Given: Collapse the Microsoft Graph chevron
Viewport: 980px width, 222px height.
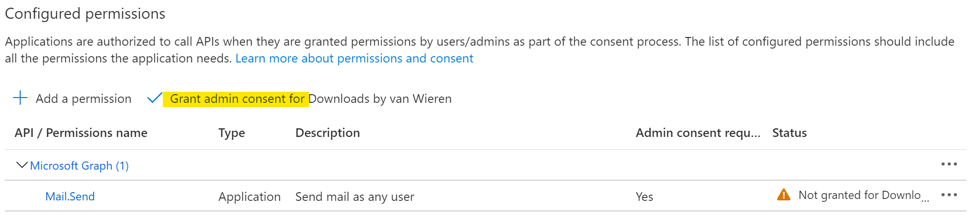Looking at the screenshot, I should coord(22,165).
